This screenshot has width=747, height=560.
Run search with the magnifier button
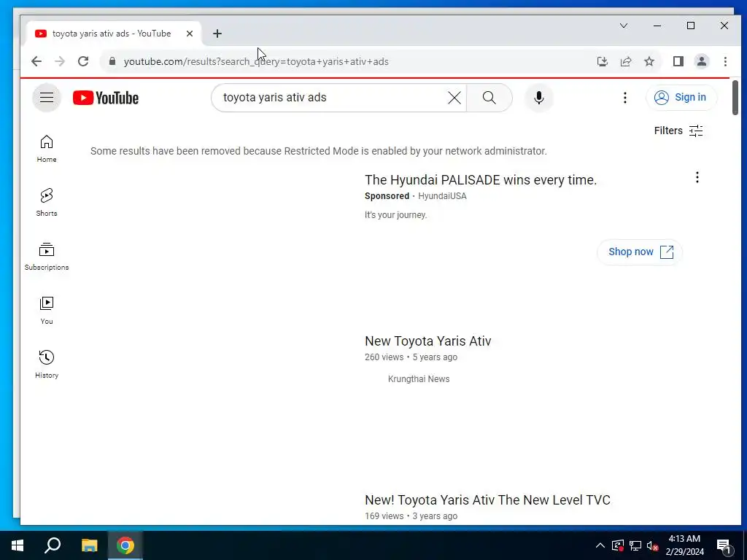[x=489, y=98]
